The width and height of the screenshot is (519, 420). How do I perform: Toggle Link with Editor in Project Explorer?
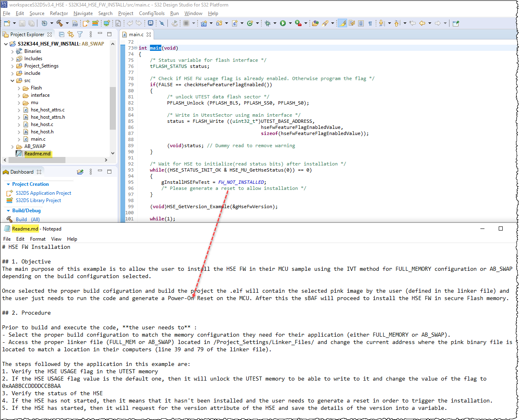click(70, 34)
